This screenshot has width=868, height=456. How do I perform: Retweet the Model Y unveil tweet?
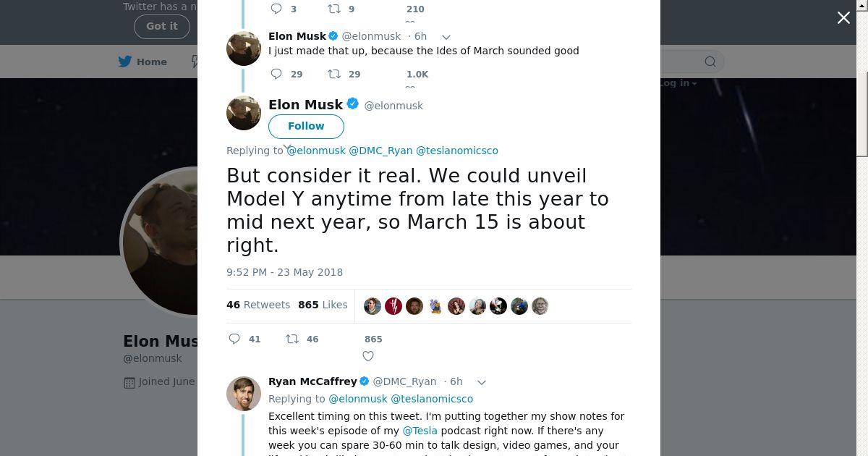292,339
